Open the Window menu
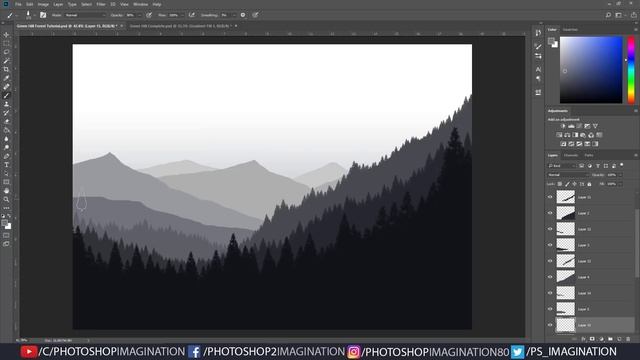Image resolution: width=640 pixels, height=360 pixels. [x=141, y=4]
